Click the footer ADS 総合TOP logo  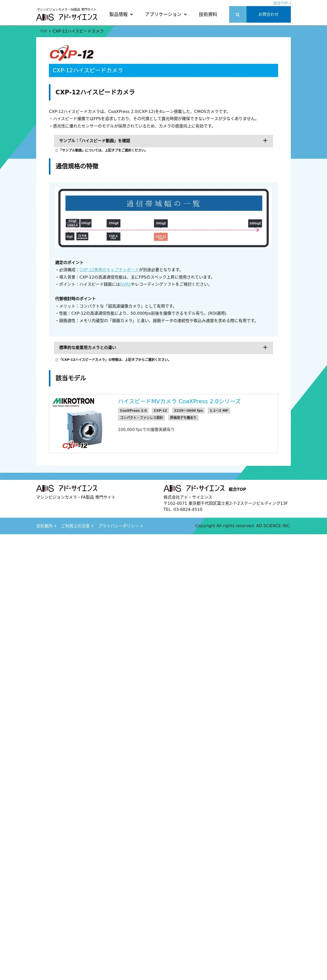tap(205, 488)
